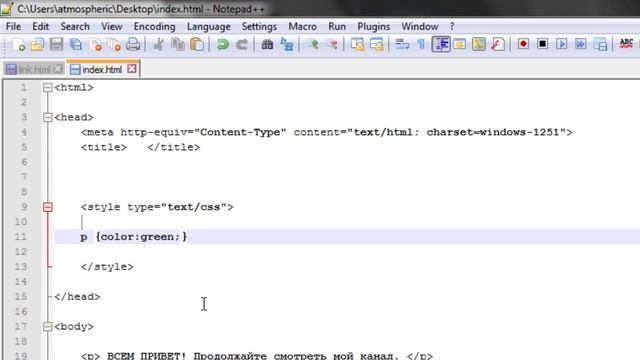This screenshot has height=360, width=640.
Task: Print the document with printer icon
Action: click(x=133, y=44)
